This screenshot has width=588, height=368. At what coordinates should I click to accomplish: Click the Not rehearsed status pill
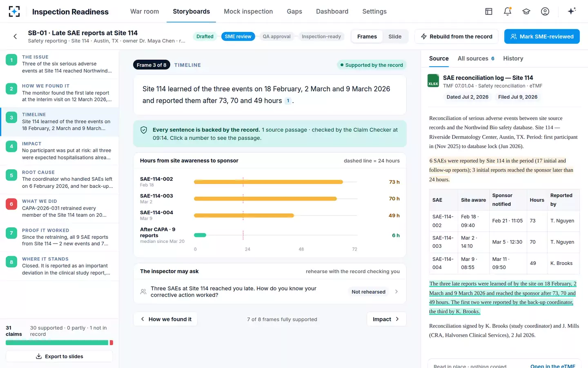point(368,292)
